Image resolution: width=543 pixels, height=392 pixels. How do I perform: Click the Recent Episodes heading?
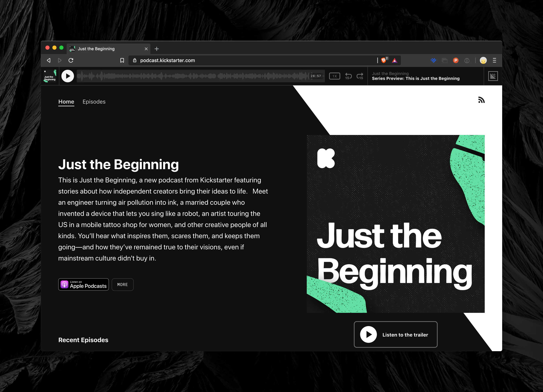83,340
